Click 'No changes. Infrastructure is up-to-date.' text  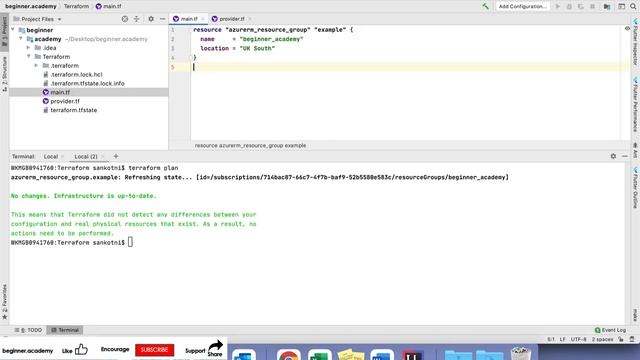pos(84,196)
